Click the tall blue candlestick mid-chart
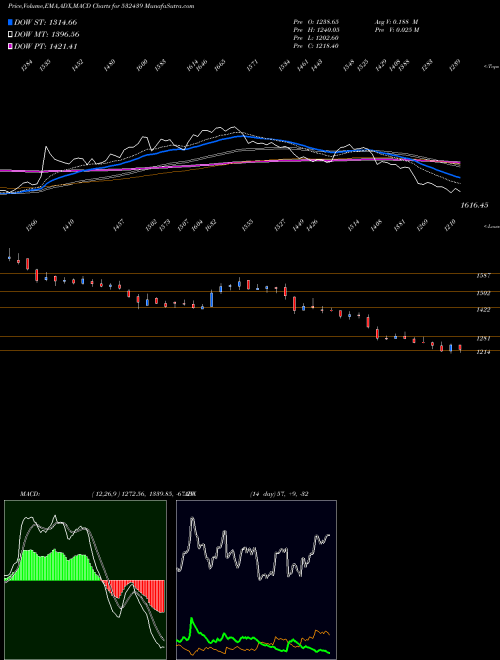This screenshot has width=500, height=660. (212, 298)
